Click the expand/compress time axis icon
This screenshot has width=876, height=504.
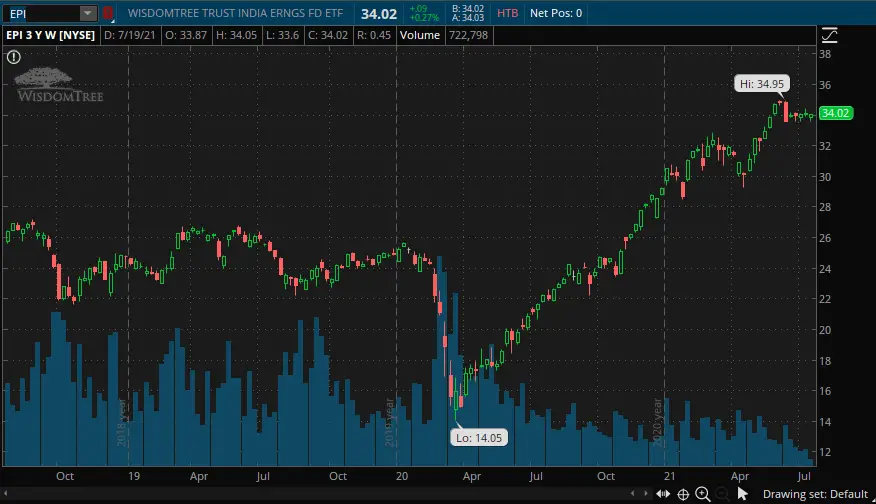click(x=663, y=493)
